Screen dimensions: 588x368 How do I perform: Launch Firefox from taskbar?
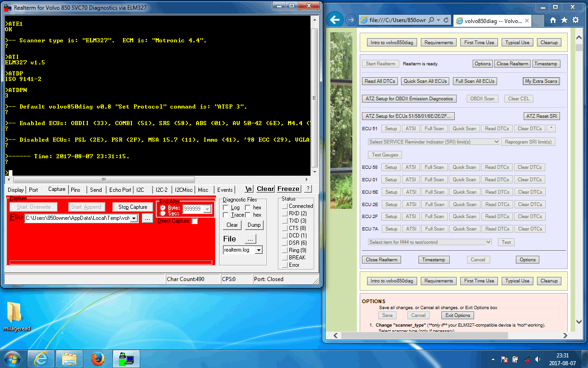[x=97, y=359]
